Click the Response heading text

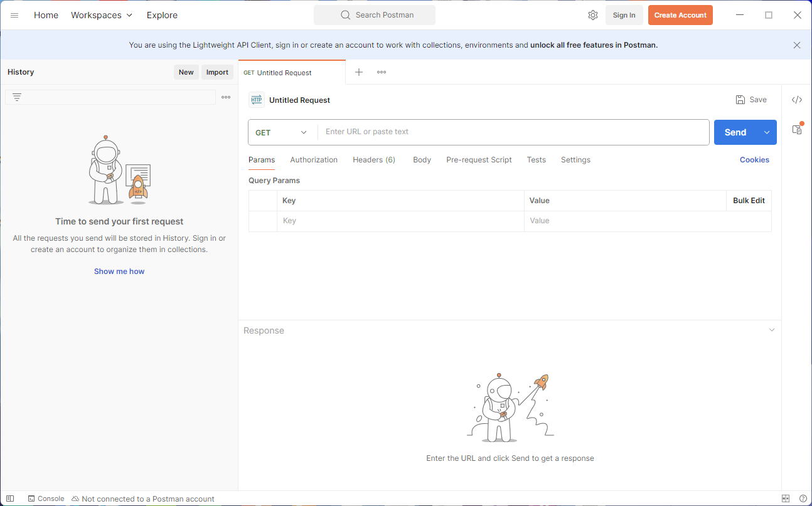pos(264,330)
